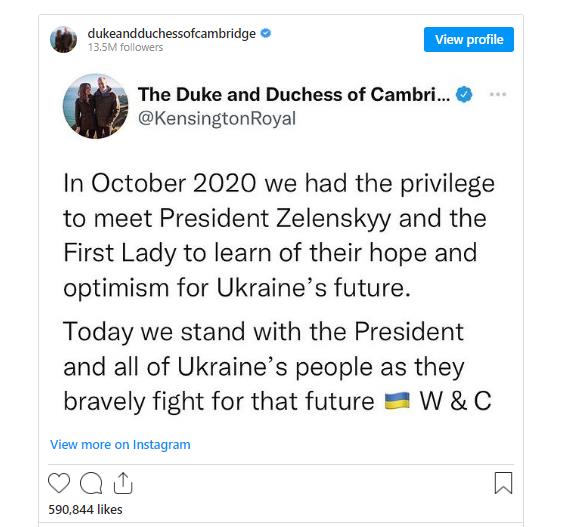This screenshot has width=568, height=527.
Task: Click the @KensingtonRoyal handle
Action: [x=217, y=118]
